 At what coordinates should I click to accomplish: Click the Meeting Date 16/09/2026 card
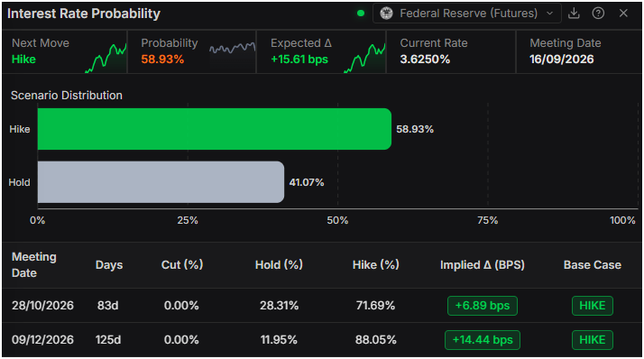[579, 51]
